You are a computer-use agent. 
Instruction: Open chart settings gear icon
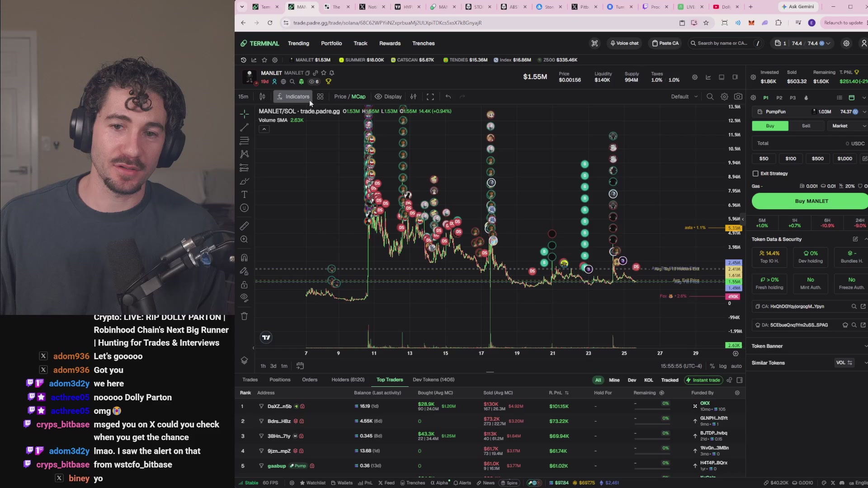click(724, 97)
